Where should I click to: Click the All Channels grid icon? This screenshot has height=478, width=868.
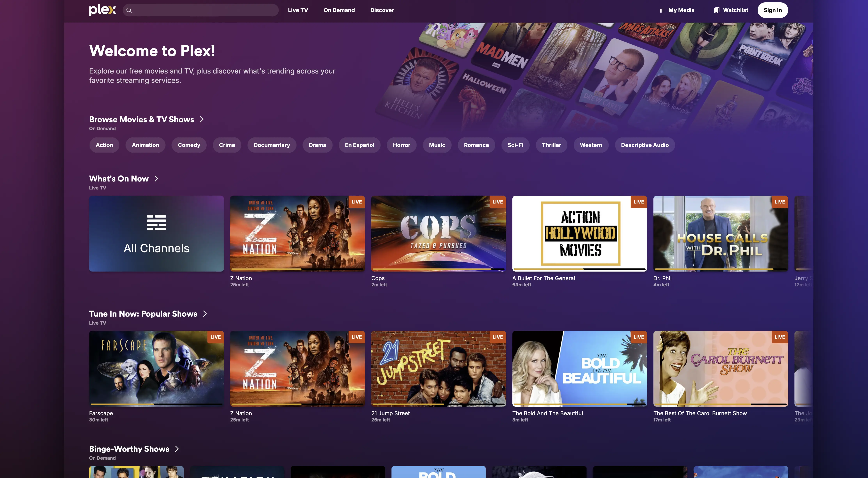tap(156, 223)
